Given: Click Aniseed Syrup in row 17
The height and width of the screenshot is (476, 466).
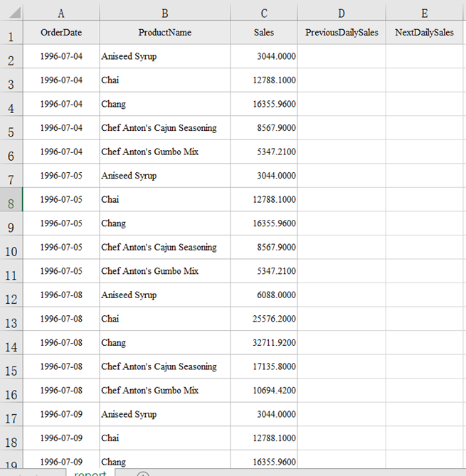Looking at the screenshot, I should (x=129, y=414).
